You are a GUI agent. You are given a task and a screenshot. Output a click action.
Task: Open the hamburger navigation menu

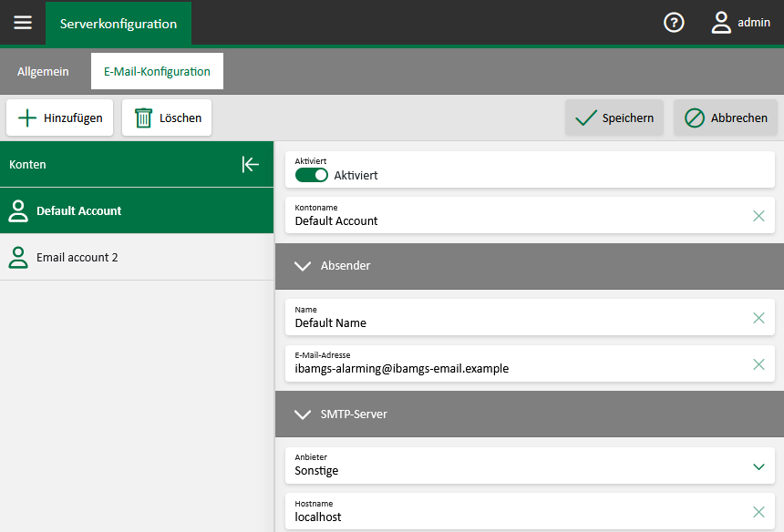pos(23,23)
